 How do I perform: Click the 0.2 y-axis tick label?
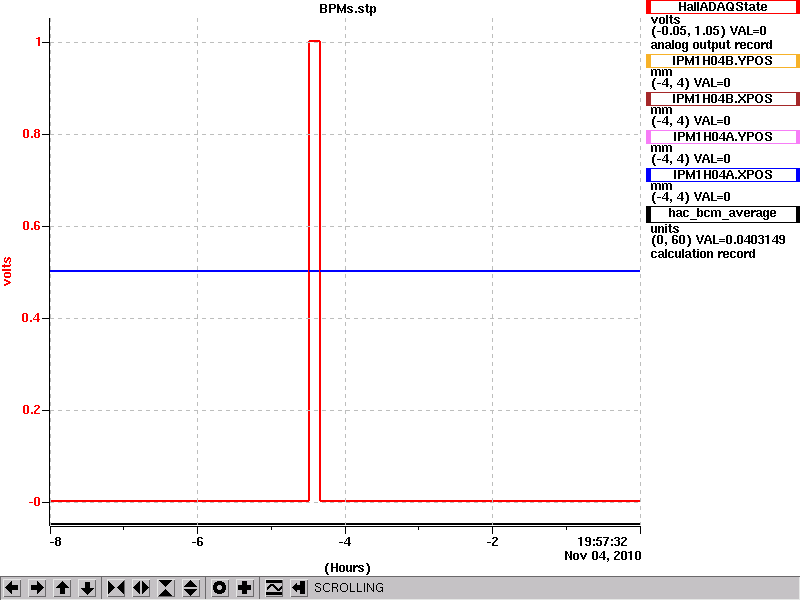tap(32, 410)
